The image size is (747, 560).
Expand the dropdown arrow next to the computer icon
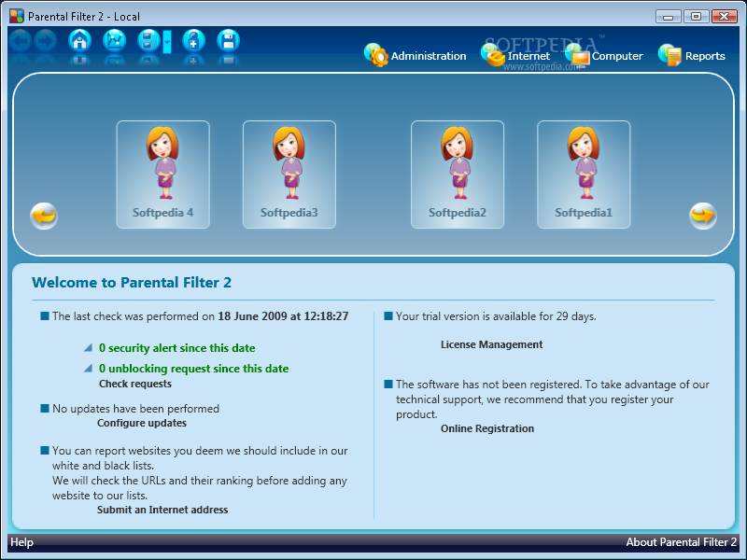(x=167, y=42)
